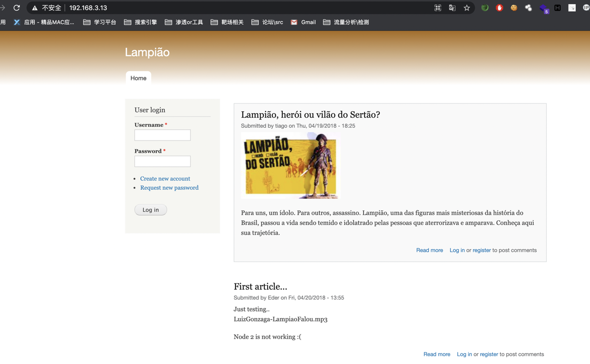
Task: Open the red stop-hand AdBlock extension
Action: (499, 8)
